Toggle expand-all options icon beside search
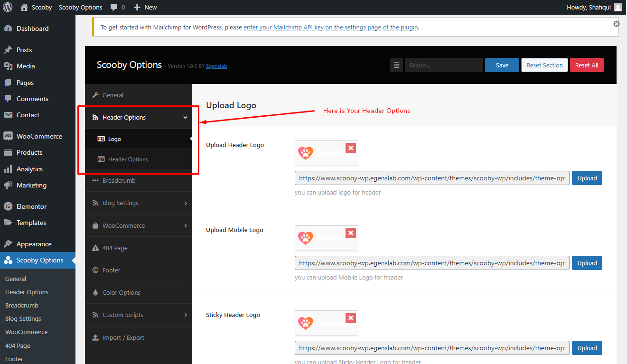 pyautogui.click(x=396, y=65)
